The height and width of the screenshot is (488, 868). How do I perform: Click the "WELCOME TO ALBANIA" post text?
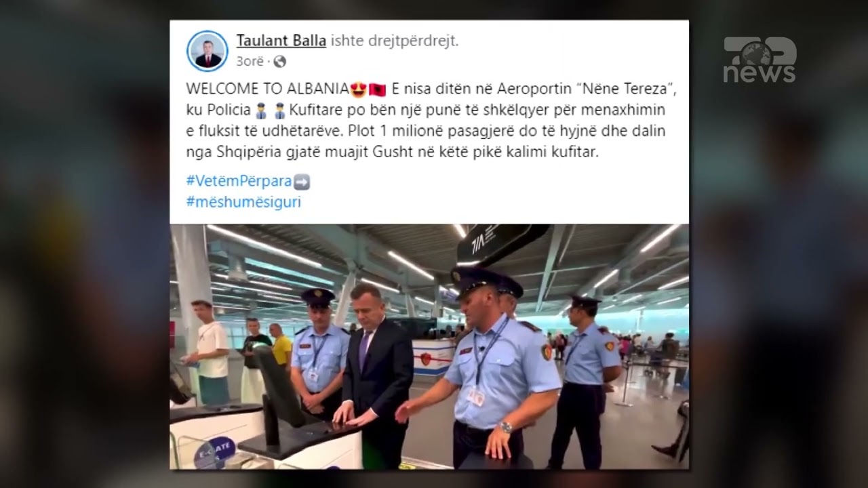click(x=267, y=89)
